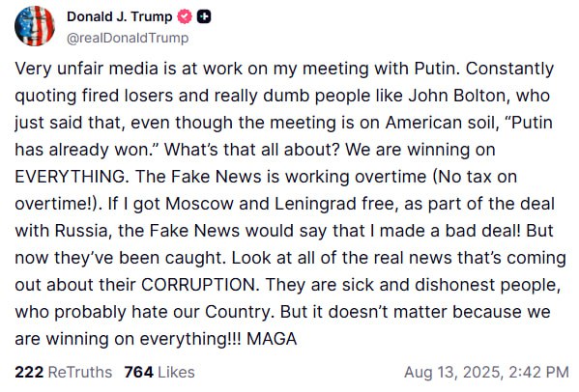Click the capitalized word CORRUPTION
This screenshot has height=392, width=579.
200,285
